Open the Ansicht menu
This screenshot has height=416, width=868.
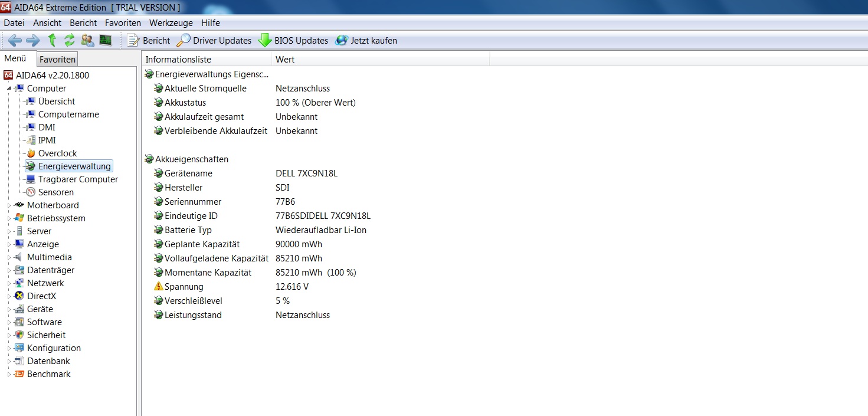coord(47,23)
